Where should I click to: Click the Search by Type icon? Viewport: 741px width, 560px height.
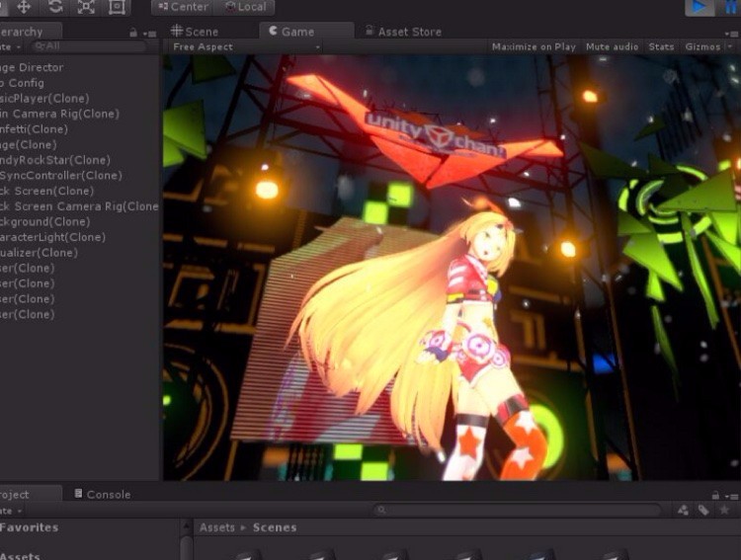683,510
